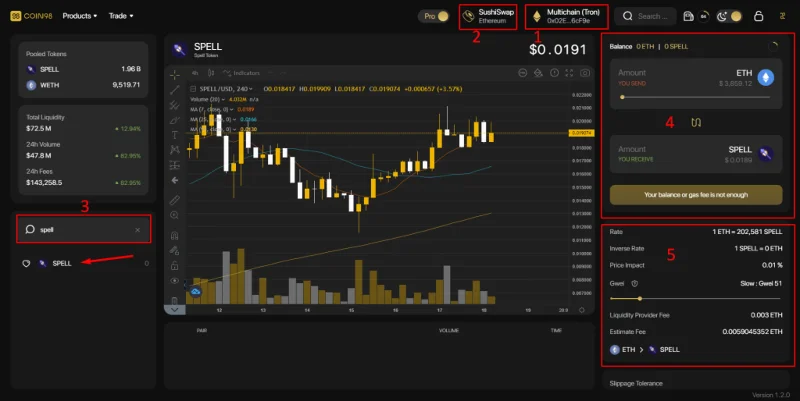The height and width of the screenshot is (401, 800).
Task: Click the chart remove drawings trash icon
Action: (x=174, y=301)
